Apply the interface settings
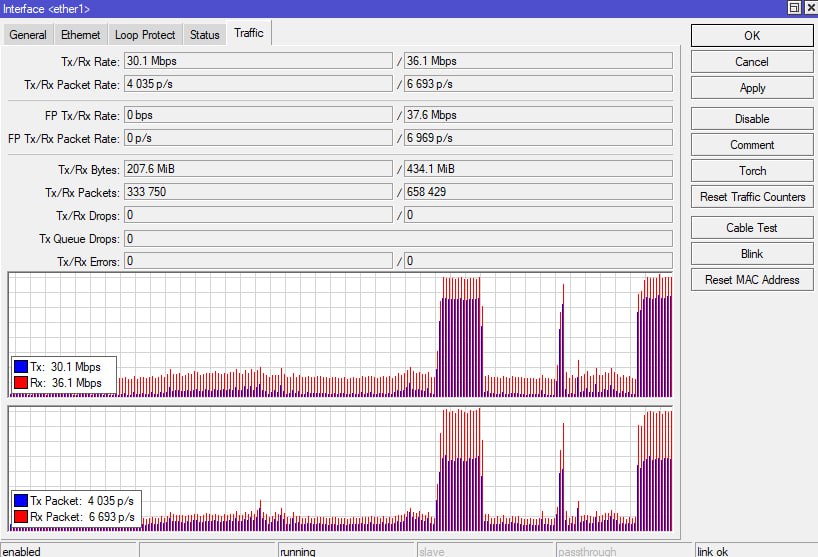Image resolution: width=818 pixels, height=557 pixels. click(x=752, y=88)
